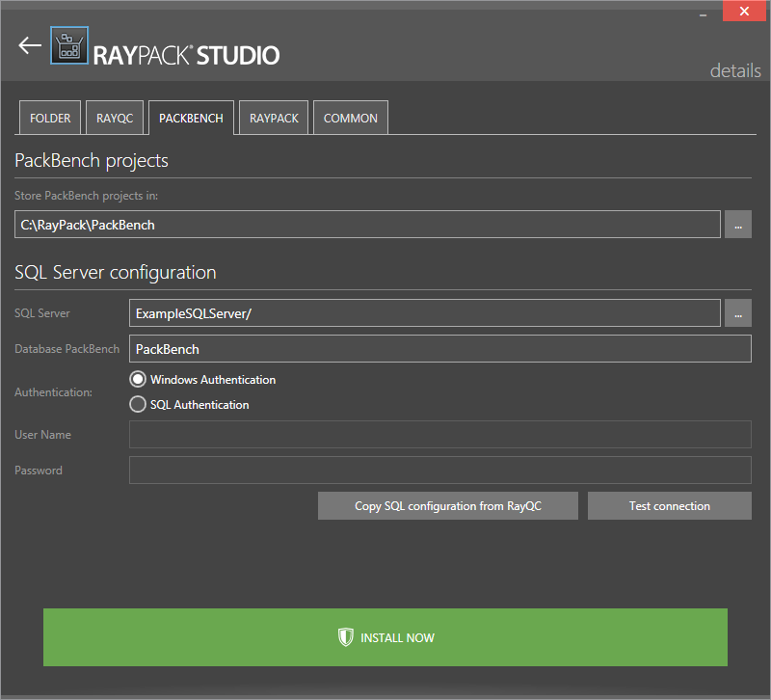Browse for PackBench projects folder
The height and width of the screenshot is (700, 771).
(x=737, y=225)
